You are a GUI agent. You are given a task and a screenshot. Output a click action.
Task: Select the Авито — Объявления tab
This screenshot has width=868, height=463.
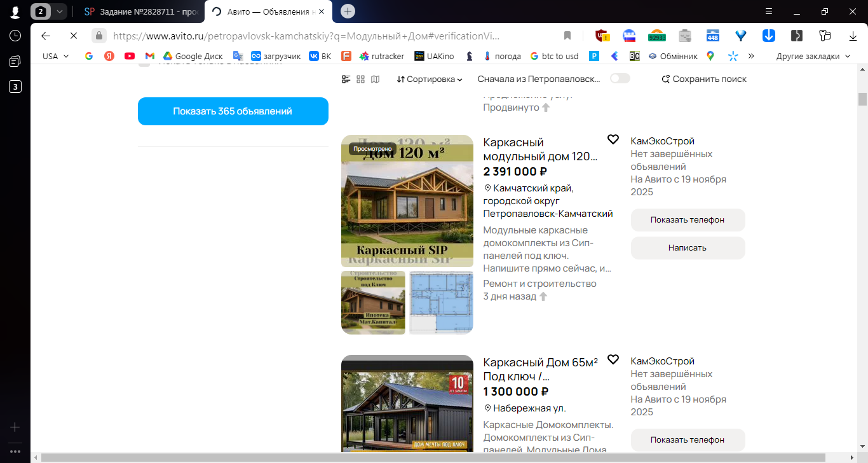(268, 11)
